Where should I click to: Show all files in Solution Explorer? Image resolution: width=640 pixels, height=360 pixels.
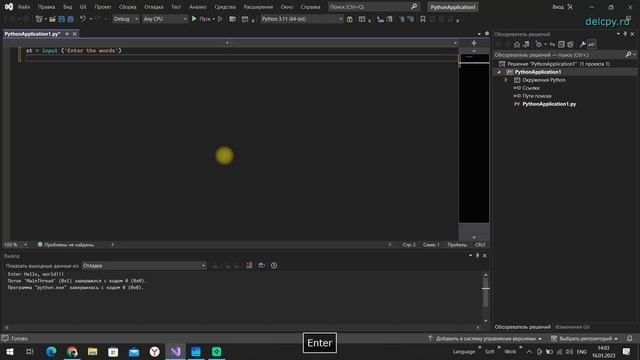click(570, 44)
